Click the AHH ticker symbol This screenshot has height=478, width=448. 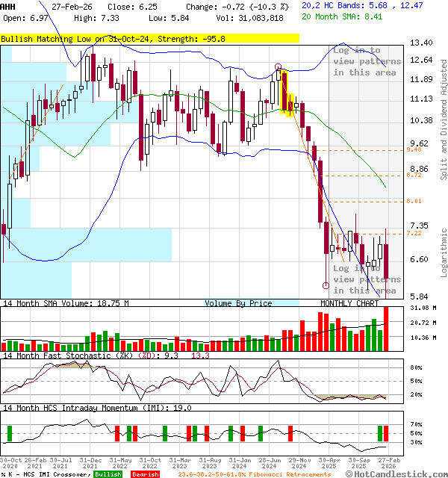click(x=8, y=5)
